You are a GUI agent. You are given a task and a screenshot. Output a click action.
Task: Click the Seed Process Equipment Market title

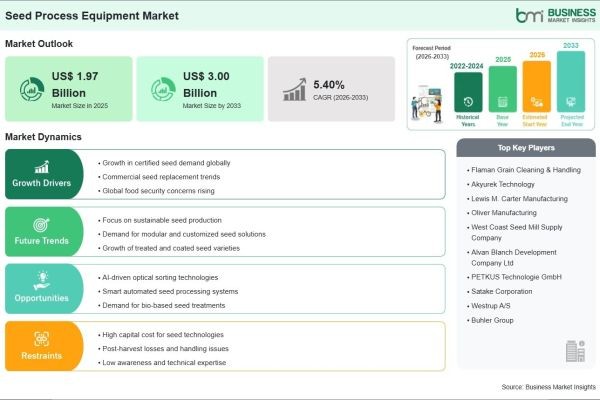point(92,16)
